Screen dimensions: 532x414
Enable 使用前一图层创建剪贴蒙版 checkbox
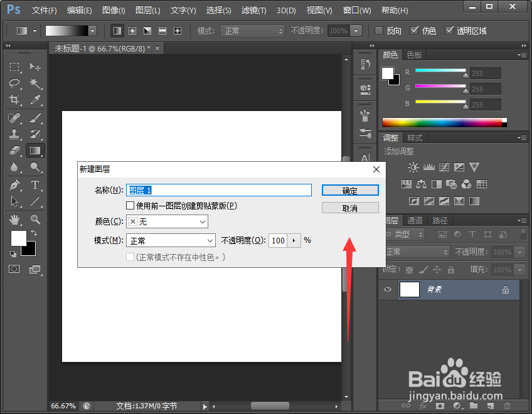[x=130, y=206]
